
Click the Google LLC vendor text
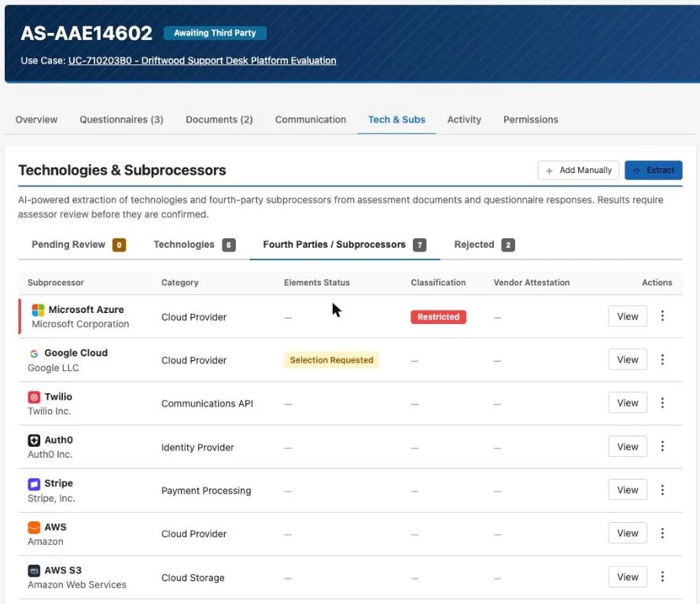point(53,368)
